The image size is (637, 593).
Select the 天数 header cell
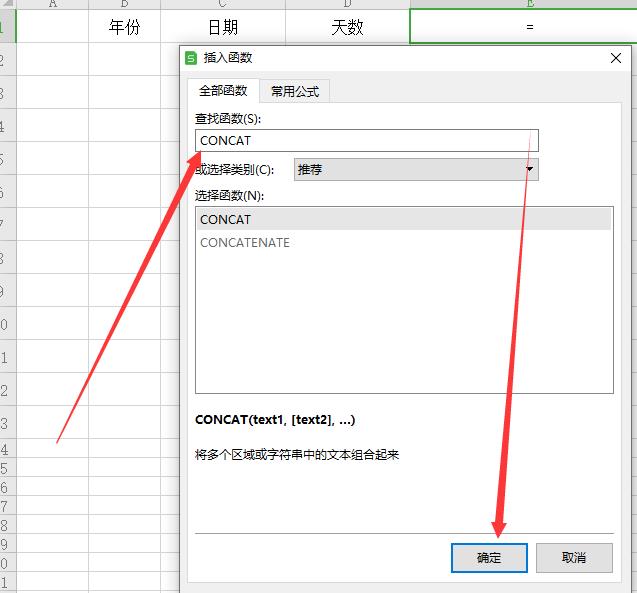coord(347,28)
